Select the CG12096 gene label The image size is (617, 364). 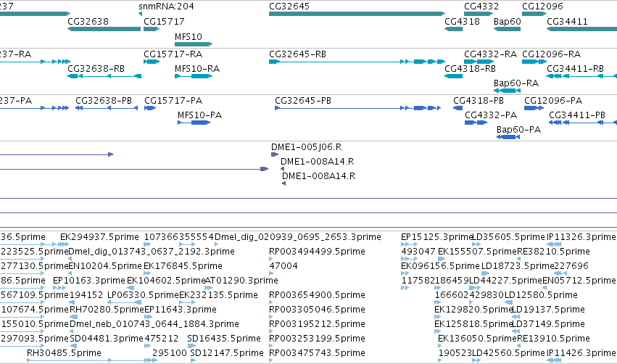coord(542,7)
